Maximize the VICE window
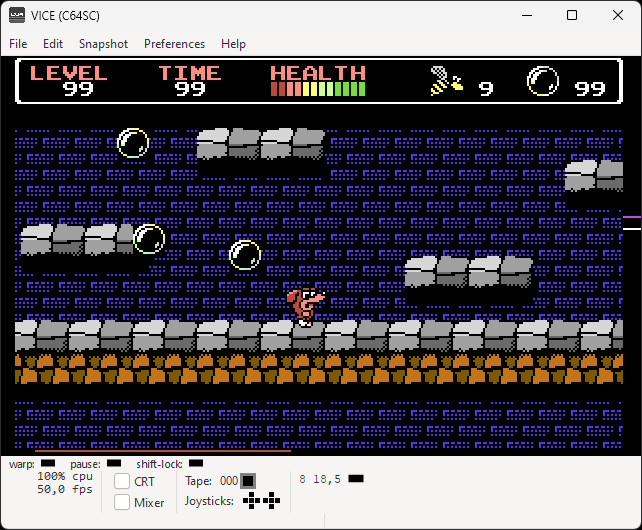The height and width of the screenshot is (530, 642). point(572,16)
